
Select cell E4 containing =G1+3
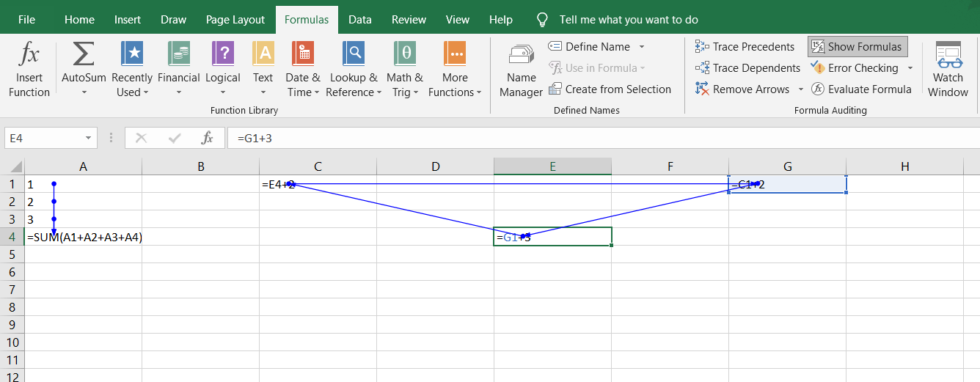coord(552,237)
